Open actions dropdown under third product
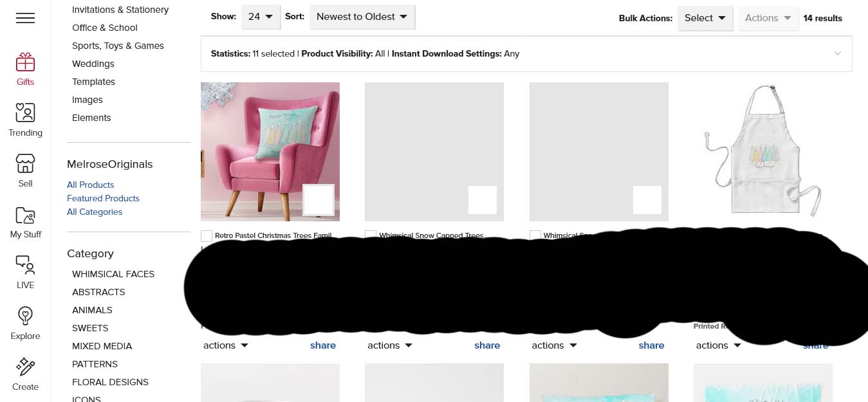The width and height of the screenshot is (868, 402). pos(554,345)
